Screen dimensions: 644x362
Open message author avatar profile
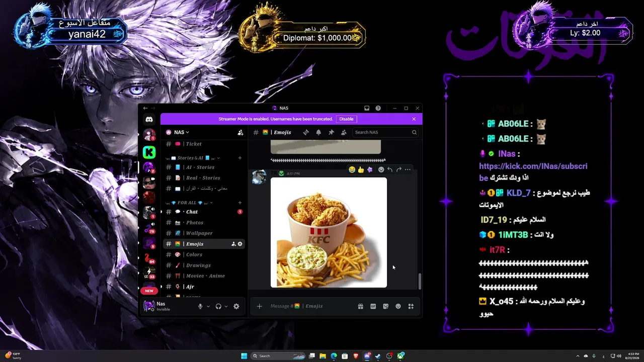(259, 177)
